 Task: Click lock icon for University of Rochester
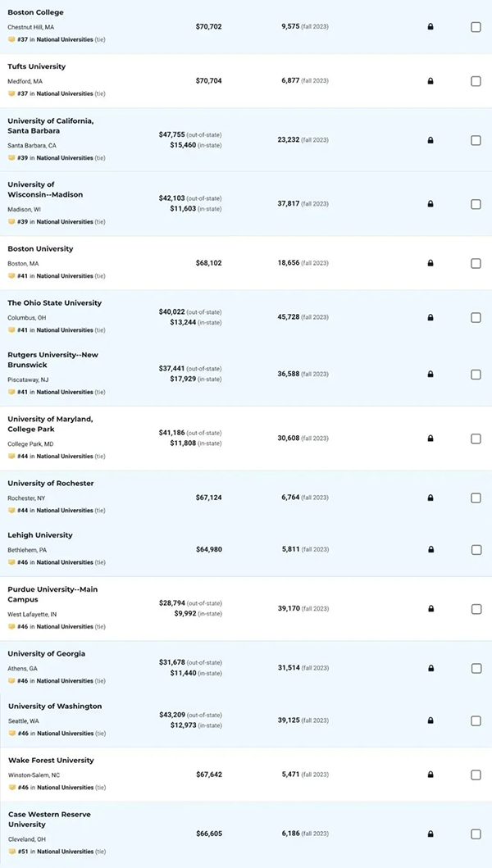[430, 498]
